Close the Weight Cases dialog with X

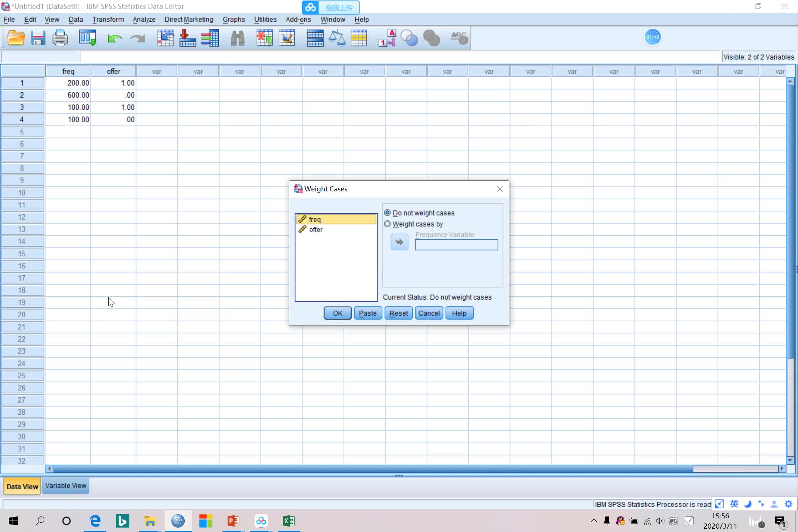click(499, 189)
